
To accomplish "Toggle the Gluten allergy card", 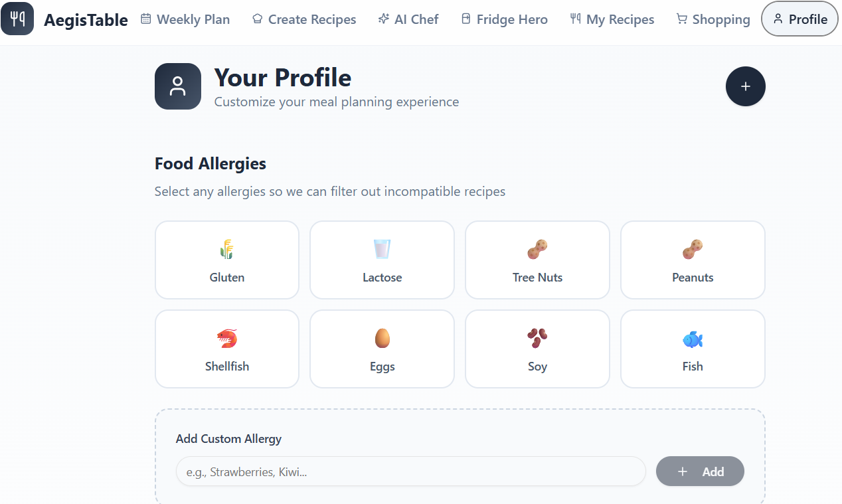I will [x=227, y=260].
